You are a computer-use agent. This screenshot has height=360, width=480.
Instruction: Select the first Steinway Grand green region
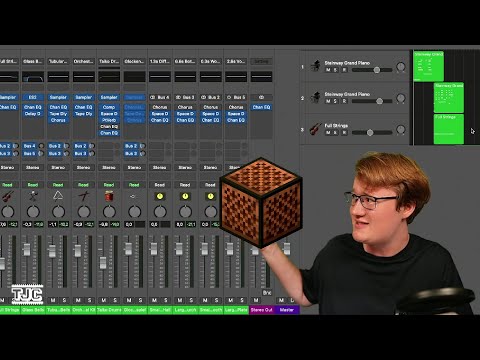click(428, 66)
